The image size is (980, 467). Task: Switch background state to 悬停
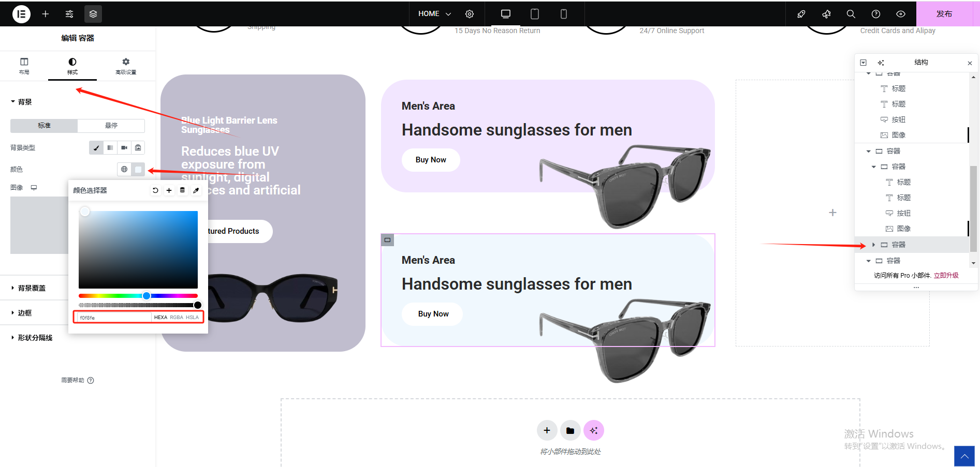click(111, 126)
